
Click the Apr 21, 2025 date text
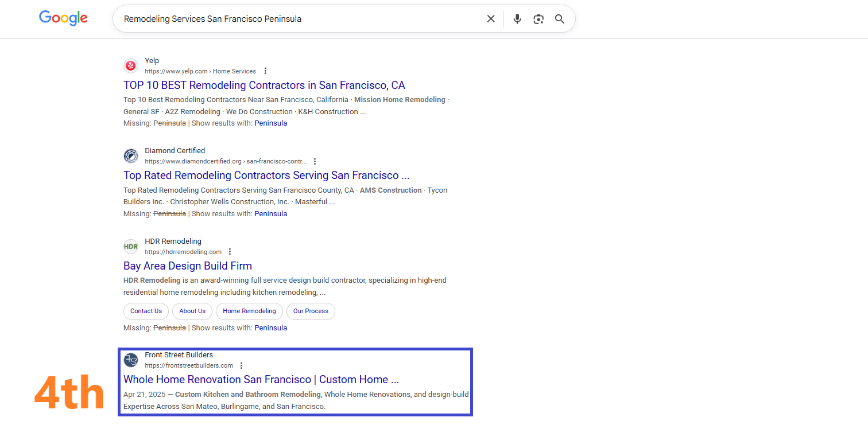144,395
